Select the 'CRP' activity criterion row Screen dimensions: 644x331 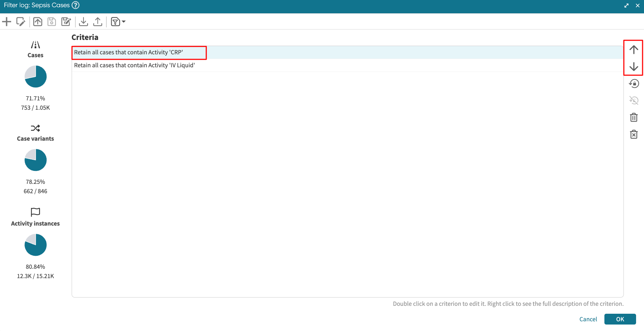coord(129,53)
